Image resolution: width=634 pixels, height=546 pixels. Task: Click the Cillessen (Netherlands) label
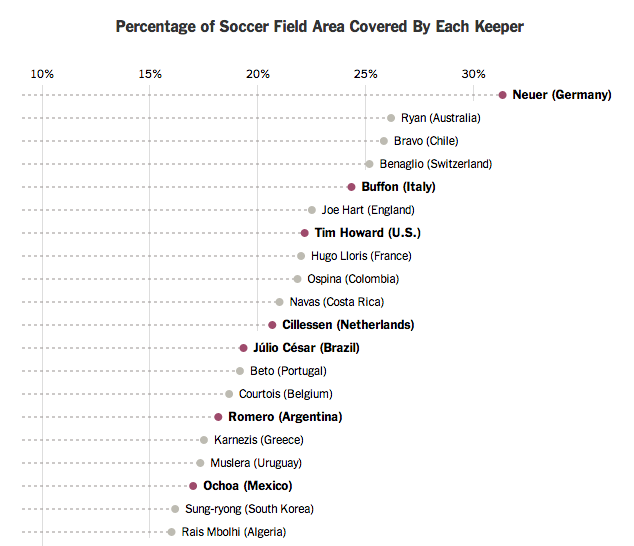pyautogui.click(x=348, y=325)
